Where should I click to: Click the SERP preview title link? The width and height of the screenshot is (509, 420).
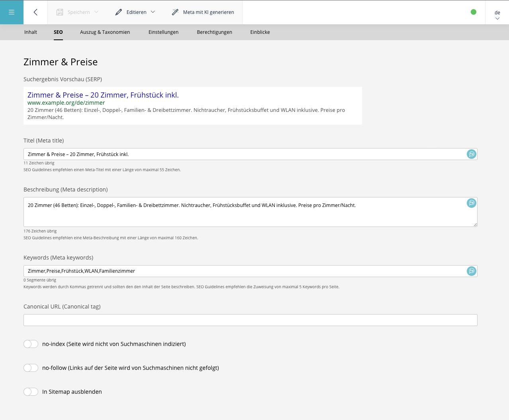coord(103,95)
